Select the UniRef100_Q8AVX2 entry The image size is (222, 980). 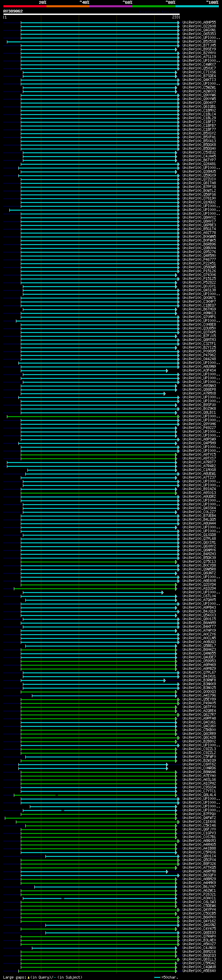[199, 218]
